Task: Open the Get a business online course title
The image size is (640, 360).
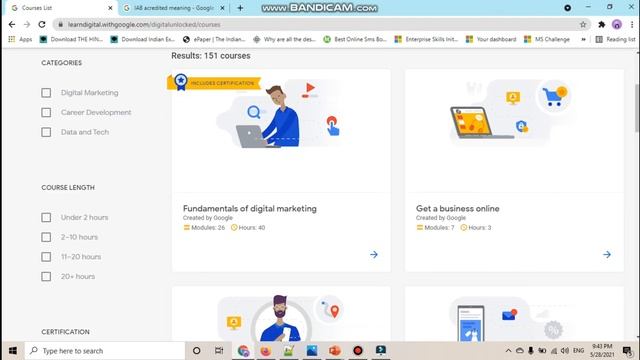Action: (x=458, y=209)
